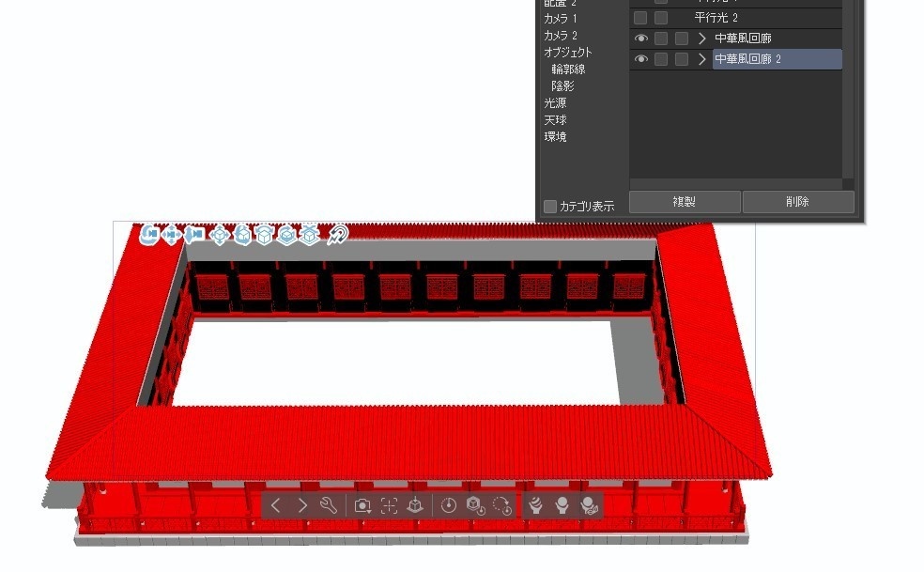Select the camera pan tool
The image size is (924, 572).
pyautogui.click(x=175, y=235)
